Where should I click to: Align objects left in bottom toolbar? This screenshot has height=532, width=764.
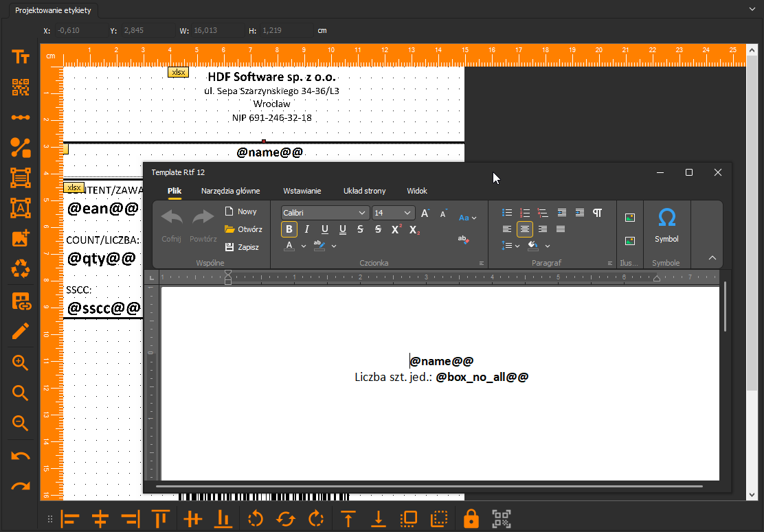[69, 519]
